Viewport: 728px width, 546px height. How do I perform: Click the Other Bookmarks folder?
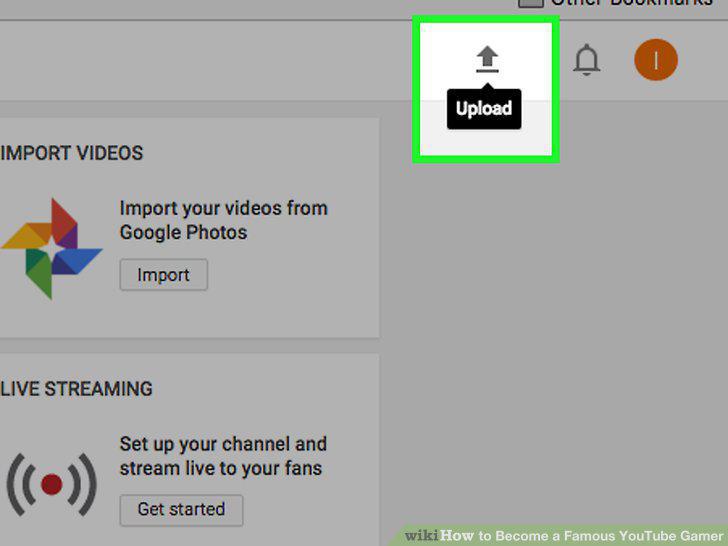tap(615, 3)
